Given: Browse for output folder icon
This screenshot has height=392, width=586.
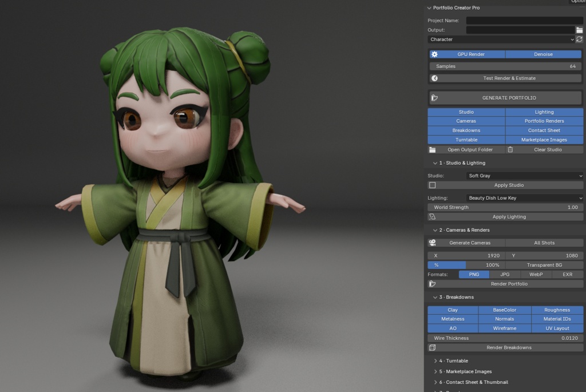Looking at the screenshot, I should click(579, 30).
